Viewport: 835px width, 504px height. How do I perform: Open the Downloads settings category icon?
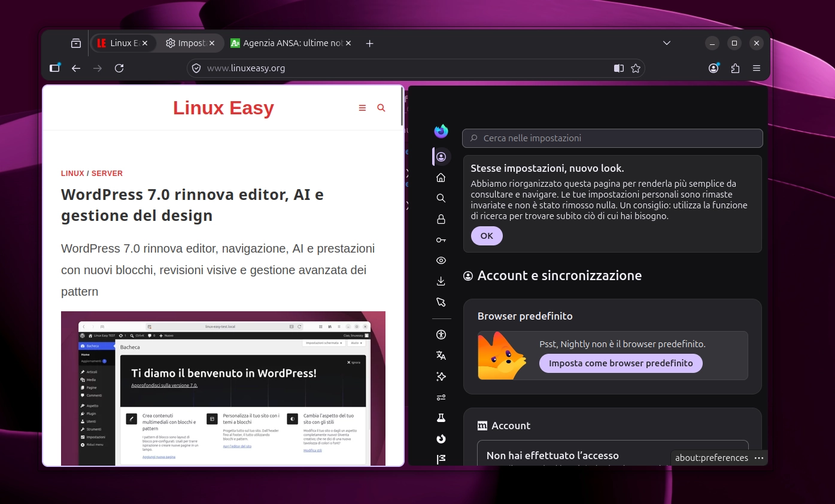click(x=441, y=281)
